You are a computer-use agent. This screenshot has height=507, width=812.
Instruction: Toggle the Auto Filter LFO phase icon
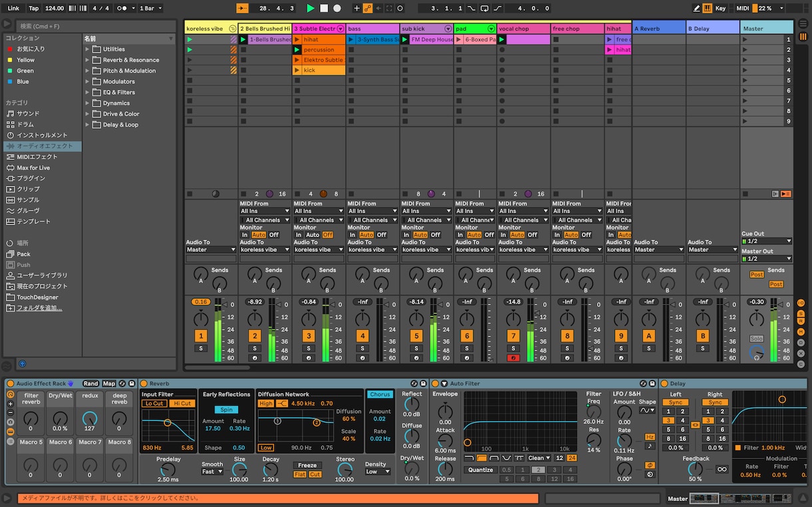point(650,465)
